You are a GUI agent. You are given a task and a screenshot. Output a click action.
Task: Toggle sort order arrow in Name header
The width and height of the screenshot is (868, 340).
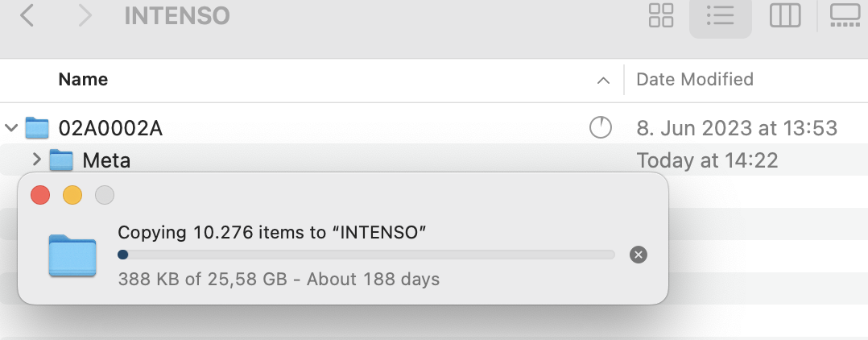[603, 81]
